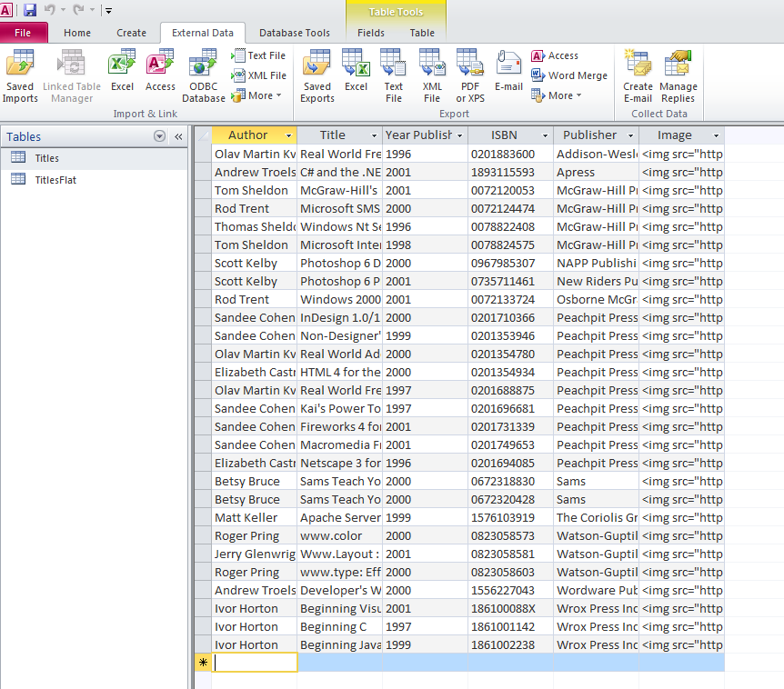Import from ODBC Database
The width and height of the screenshot is (784, 689).
(204, 76)
